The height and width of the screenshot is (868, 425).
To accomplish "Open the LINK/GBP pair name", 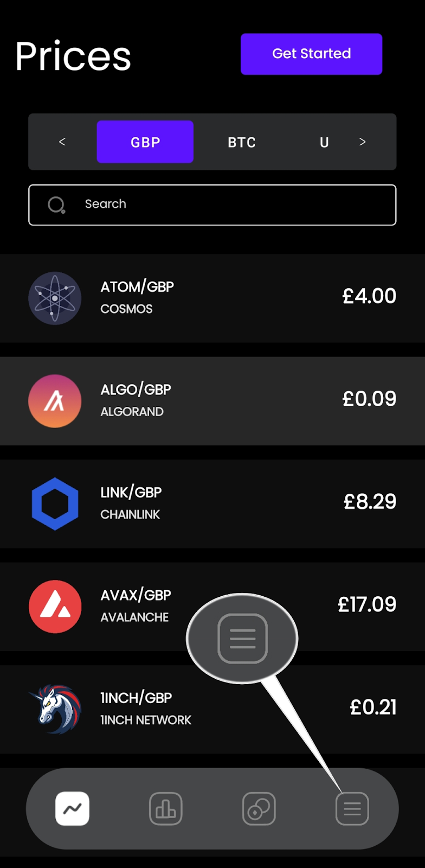I will click(x=131, y=493).
